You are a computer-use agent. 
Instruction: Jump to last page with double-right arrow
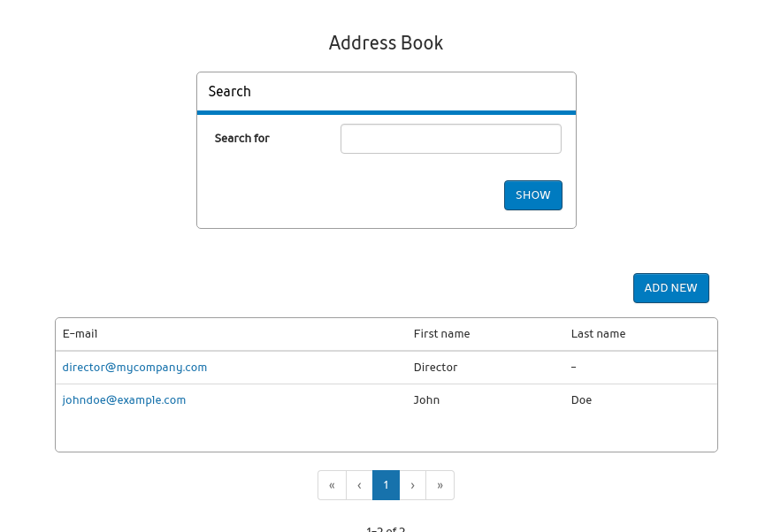tap(440, 485)
